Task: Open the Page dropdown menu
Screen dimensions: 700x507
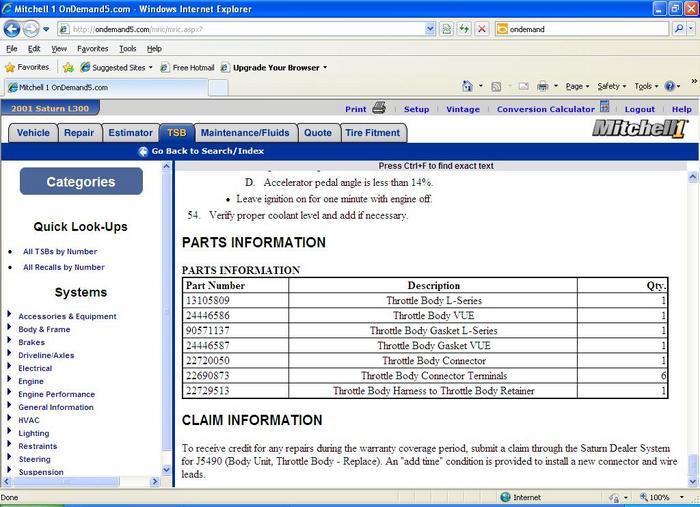Action: coord(576,87)
